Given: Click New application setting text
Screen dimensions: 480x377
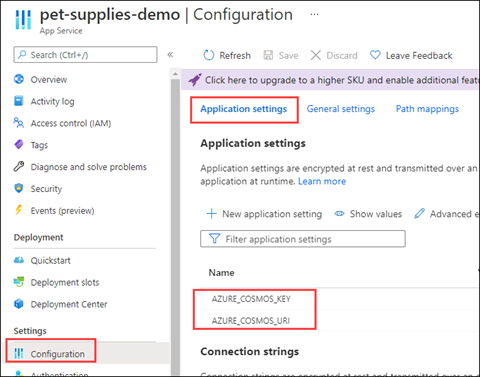Looking at the screenshot, I should pos(272,214).
